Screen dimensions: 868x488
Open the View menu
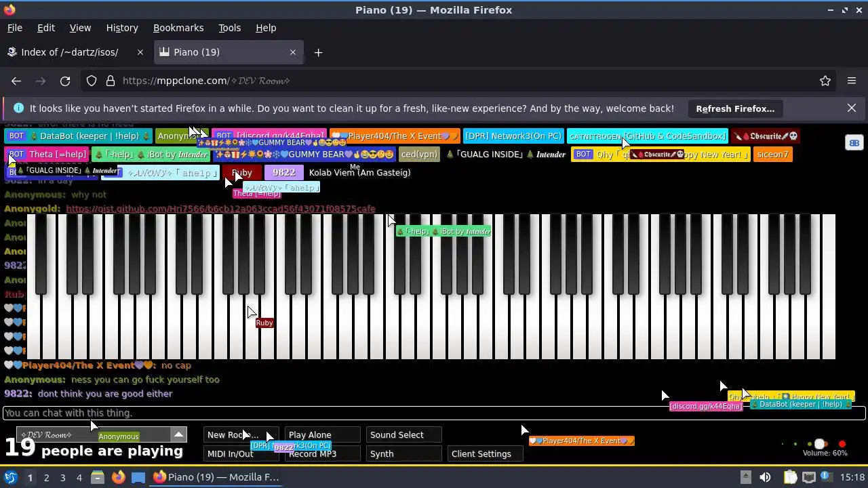(x=80, y=28)
